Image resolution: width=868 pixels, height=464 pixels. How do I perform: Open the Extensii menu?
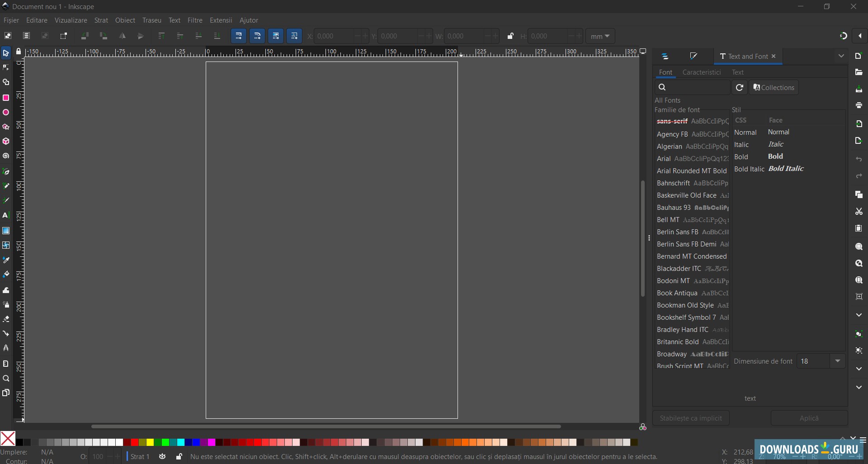pyautogui.click(x=221, y=20)
